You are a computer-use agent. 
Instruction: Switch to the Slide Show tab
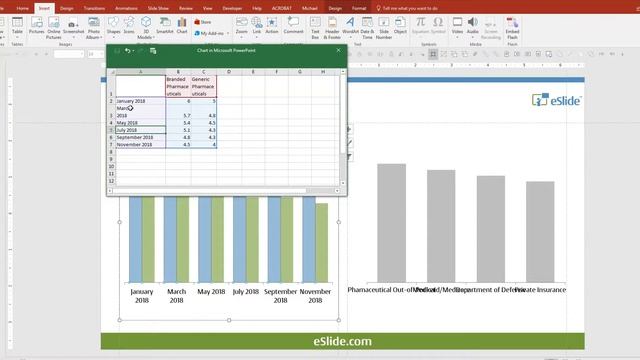click(x=158, y=8)
